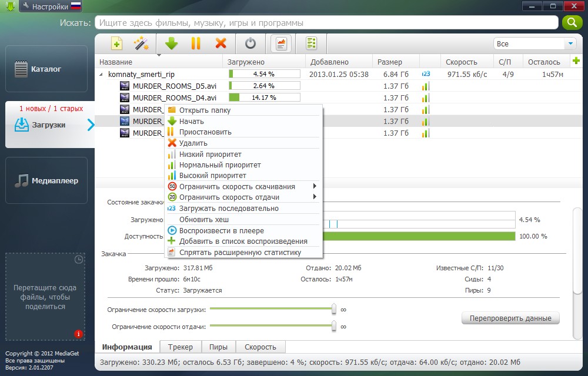
Task: Start a search with the magnifier button
Action: [x=571, y=22]
